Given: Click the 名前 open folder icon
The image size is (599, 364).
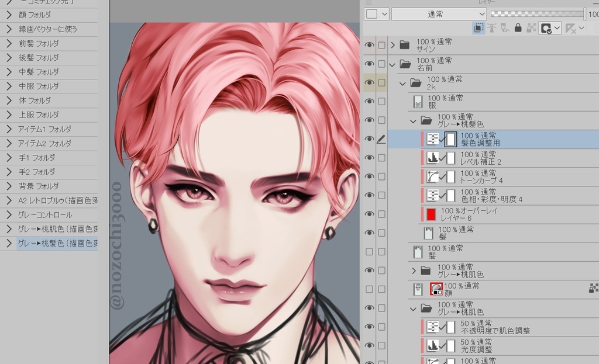Looking at the screenshot, I should [x=405, y=64].
